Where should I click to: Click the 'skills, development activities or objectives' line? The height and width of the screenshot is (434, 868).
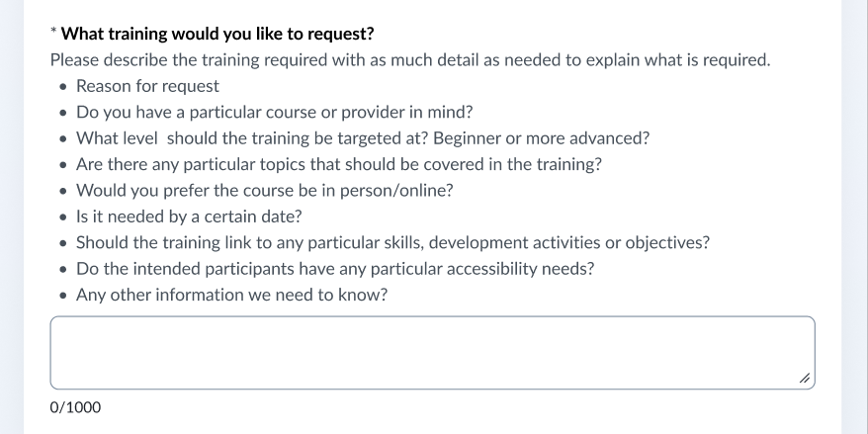click(392, 242)
